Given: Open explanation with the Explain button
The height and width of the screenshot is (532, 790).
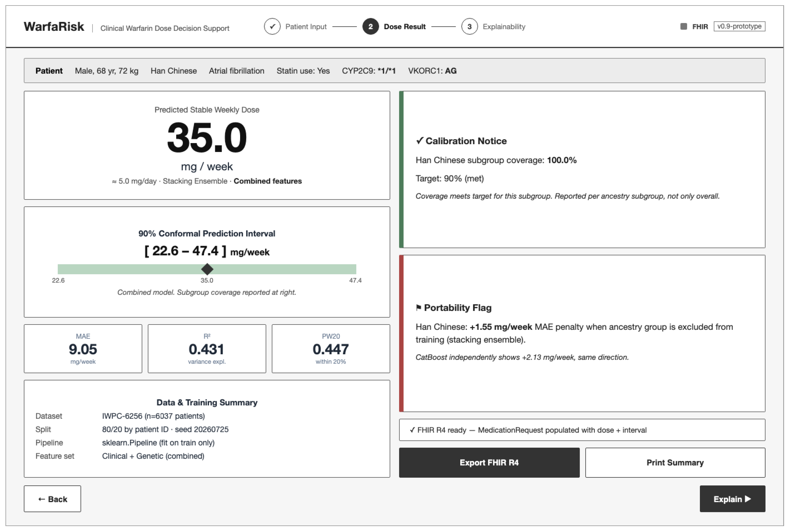Looking at the screenshot, I should point(732,499).
